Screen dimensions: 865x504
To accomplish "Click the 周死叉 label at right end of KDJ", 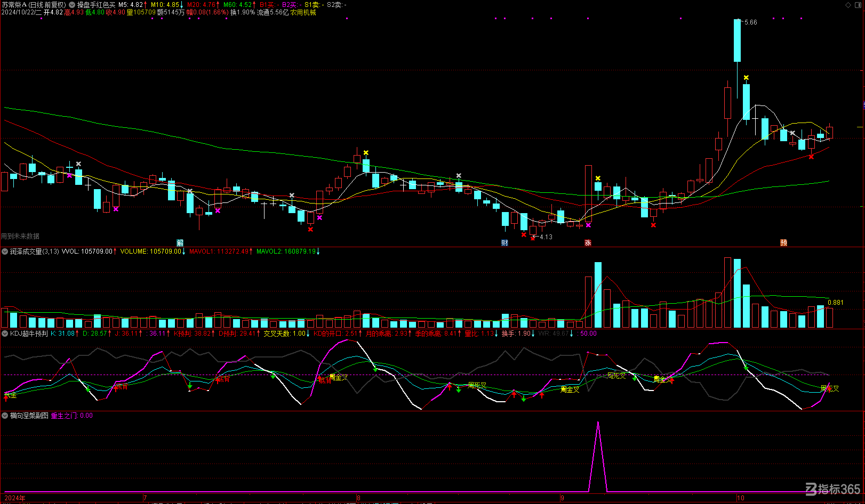I will click(830, 389).
